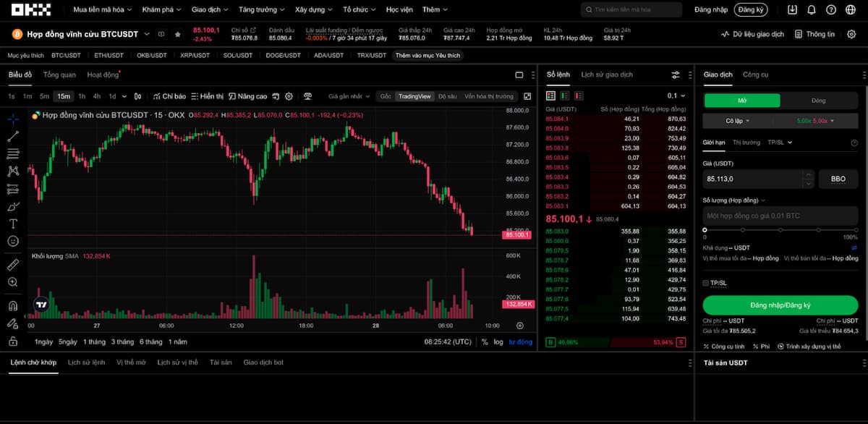Open the Cô lập margin mode dropdown
Image resolution: width=868 pixels, height=424 pixels.
pyautogui.click(x=738, y=121)
